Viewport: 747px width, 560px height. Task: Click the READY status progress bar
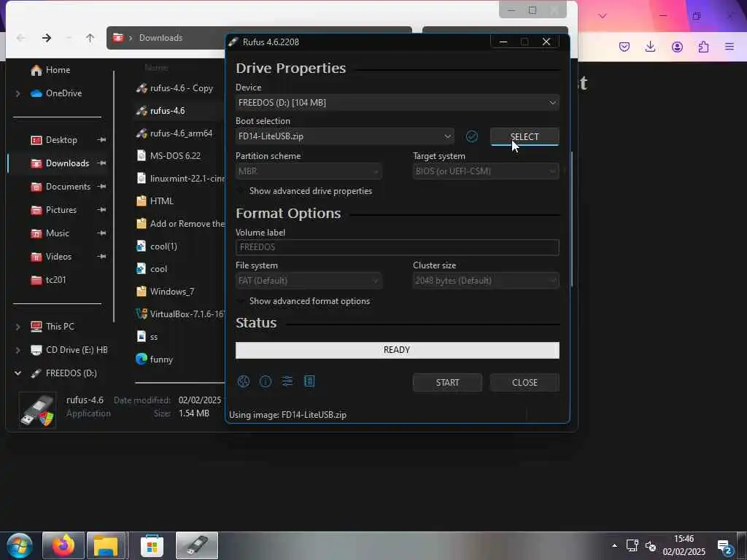[398, 351]
